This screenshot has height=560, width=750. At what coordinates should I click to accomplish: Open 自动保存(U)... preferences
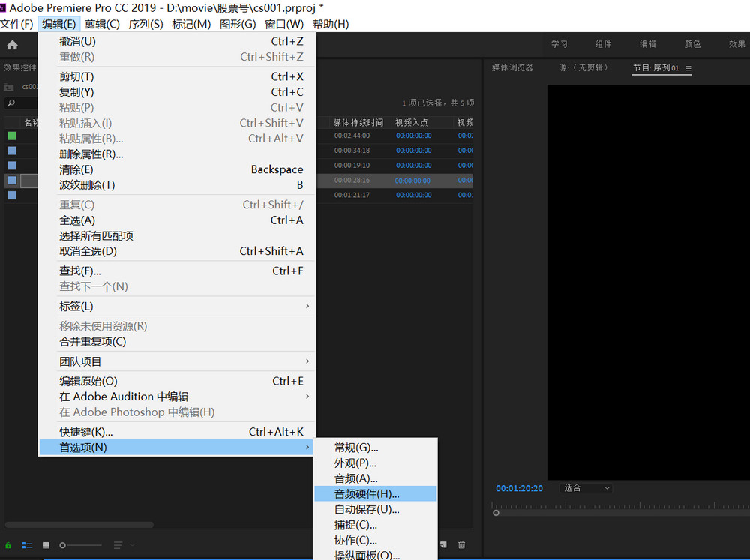(376, 509)
